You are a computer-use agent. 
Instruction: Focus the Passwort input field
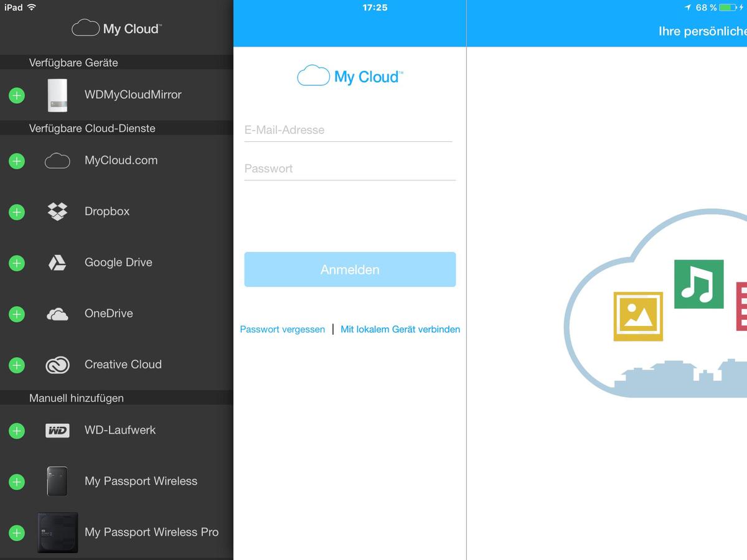[350, 169]
